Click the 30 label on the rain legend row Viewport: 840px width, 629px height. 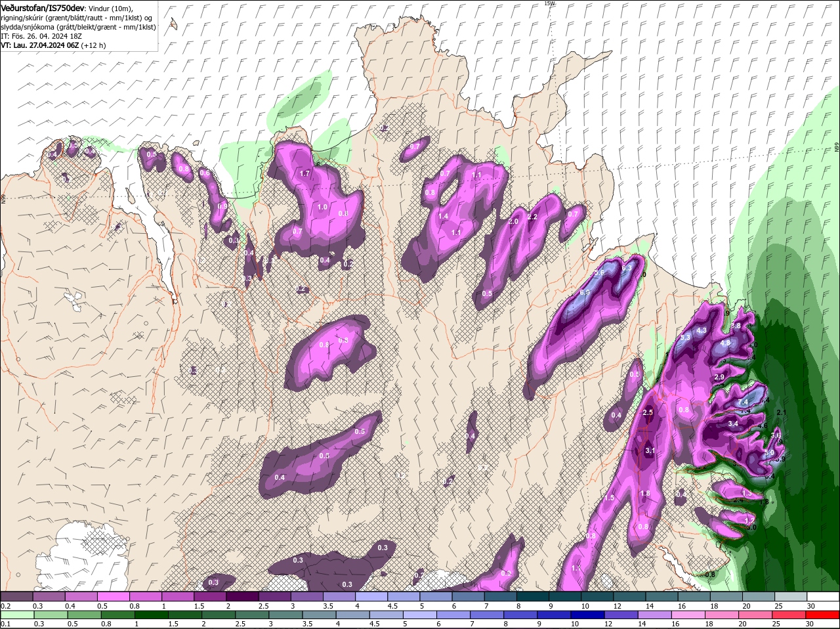tap(809, 624)
